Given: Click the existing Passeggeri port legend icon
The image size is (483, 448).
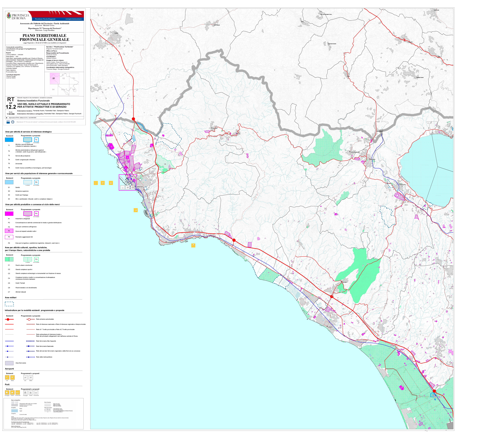Looking at the screenshot, I should pyautogui.click(x=7, y=392).
